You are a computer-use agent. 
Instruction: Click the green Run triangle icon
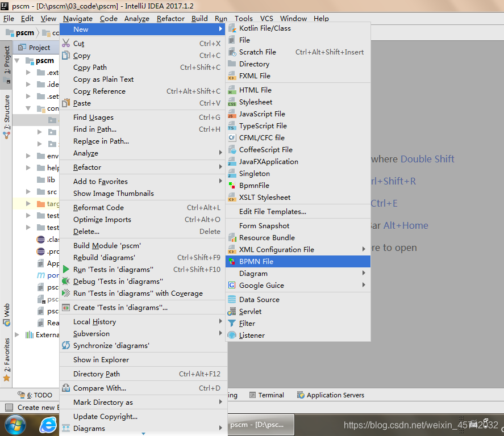(66, 269)
